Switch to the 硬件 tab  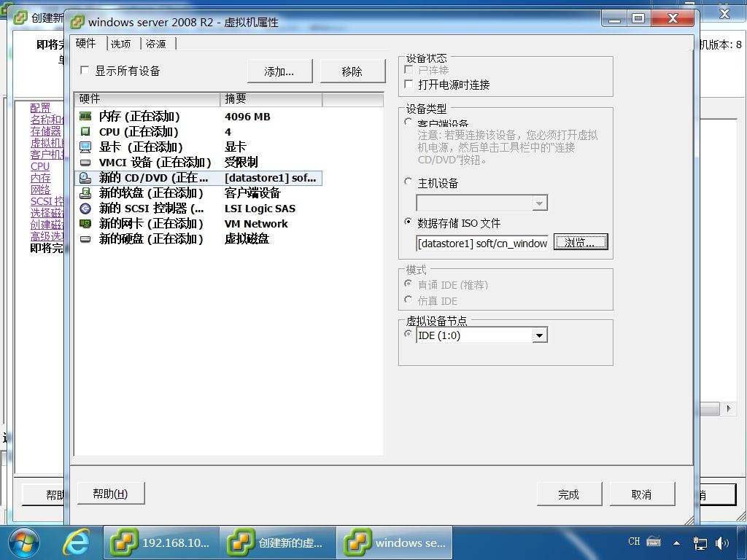pyautogui.click(x=86, y=43)
